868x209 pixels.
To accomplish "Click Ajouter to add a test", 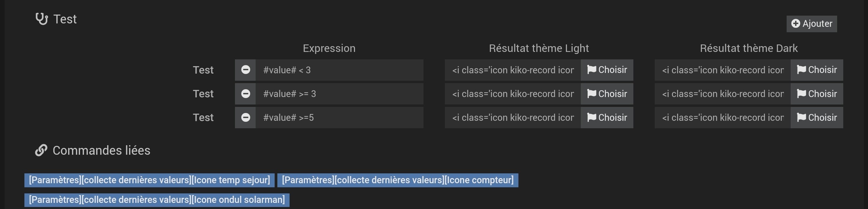I will [x=812, y=24].
